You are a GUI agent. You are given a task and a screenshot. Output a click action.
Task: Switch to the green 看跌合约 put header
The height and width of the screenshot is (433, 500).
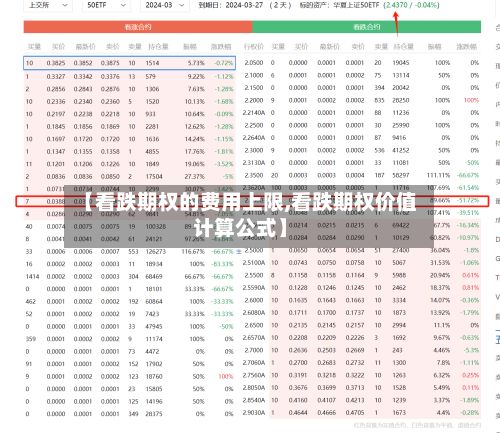pos(366,27)
